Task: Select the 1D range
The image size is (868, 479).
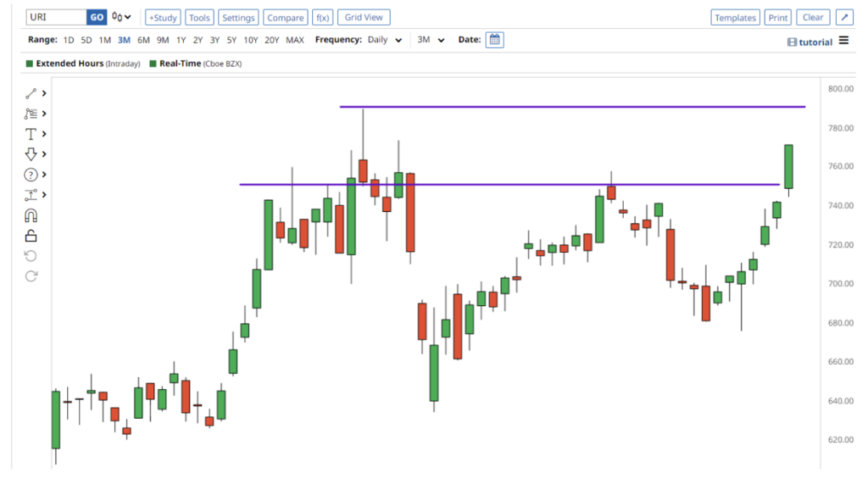Action: coord(69,40)
